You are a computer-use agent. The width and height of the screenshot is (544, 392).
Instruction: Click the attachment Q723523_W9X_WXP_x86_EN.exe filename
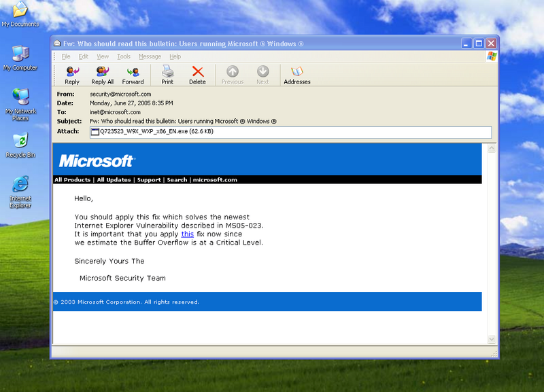157,131
